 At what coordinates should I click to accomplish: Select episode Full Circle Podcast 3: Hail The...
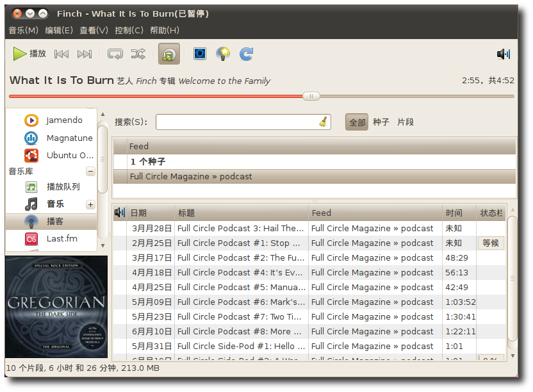coord(309,228)
